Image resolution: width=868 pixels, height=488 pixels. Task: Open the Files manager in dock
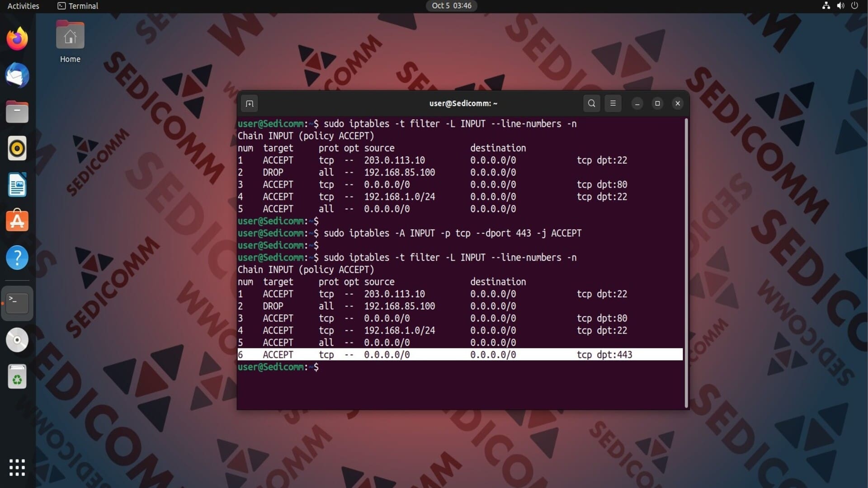(x=17, y=112)
